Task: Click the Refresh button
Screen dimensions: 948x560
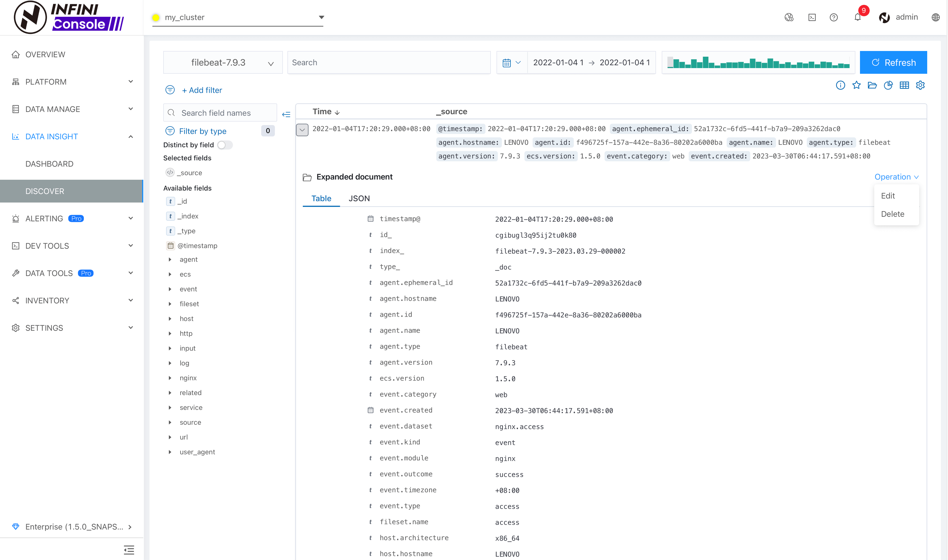Action: click(x=893, y=63)
